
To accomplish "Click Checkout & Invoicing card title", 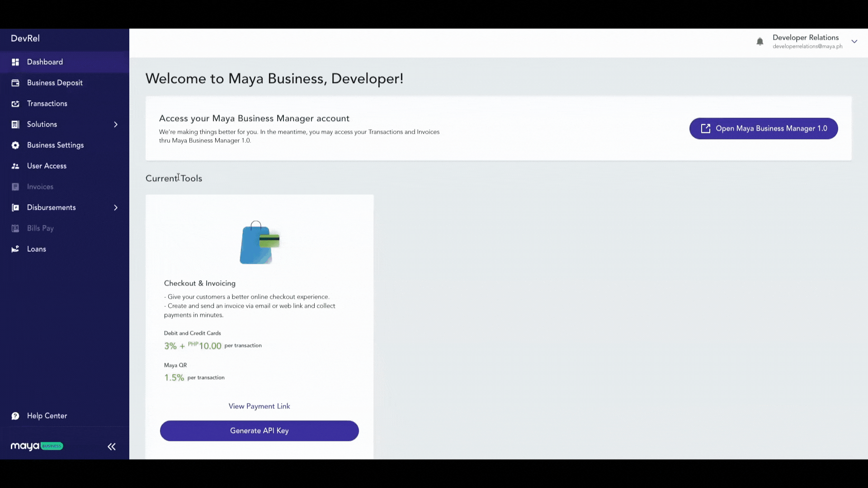I will 200,283.
